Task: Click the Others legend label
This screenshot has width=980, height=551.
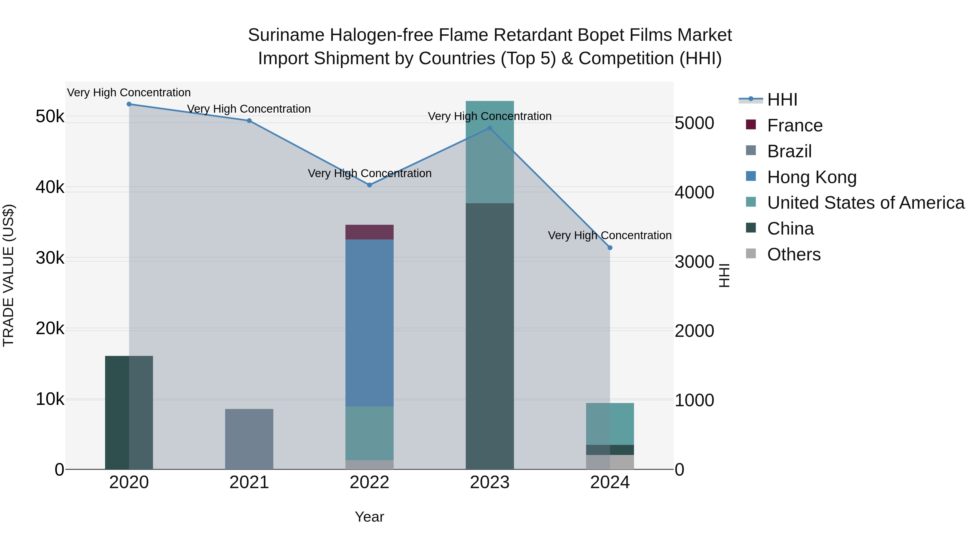Action: point(794,254)
